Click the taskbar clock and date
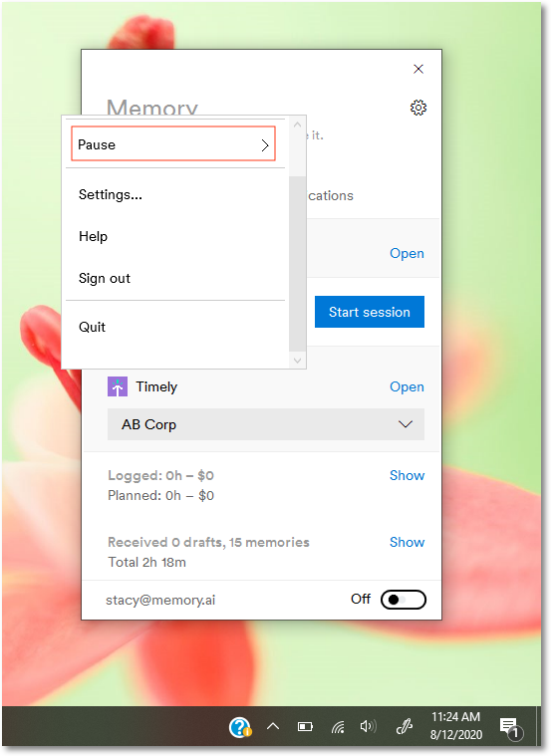Screen dimensions: 551x756 click(456, 726)
